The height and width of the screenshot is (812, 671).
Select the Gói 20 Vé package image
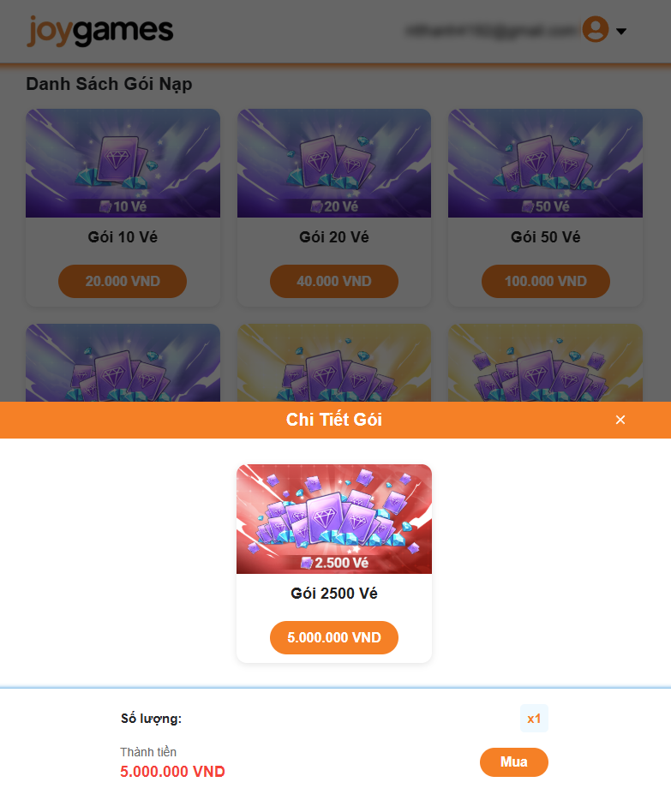(334, 163)
